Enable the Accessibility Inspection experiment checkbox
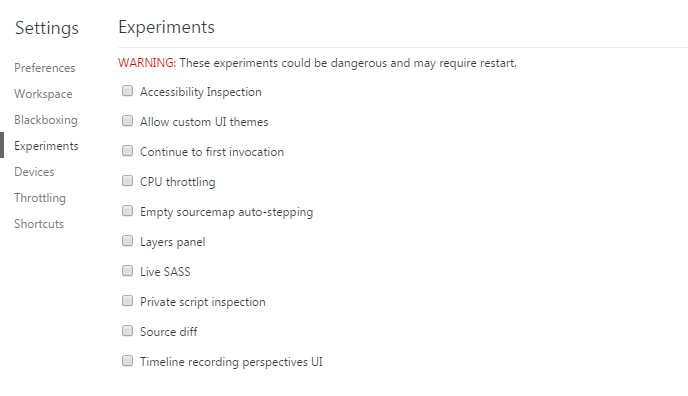The height and width of the screenshot is (396, 688). click(127, 91)
